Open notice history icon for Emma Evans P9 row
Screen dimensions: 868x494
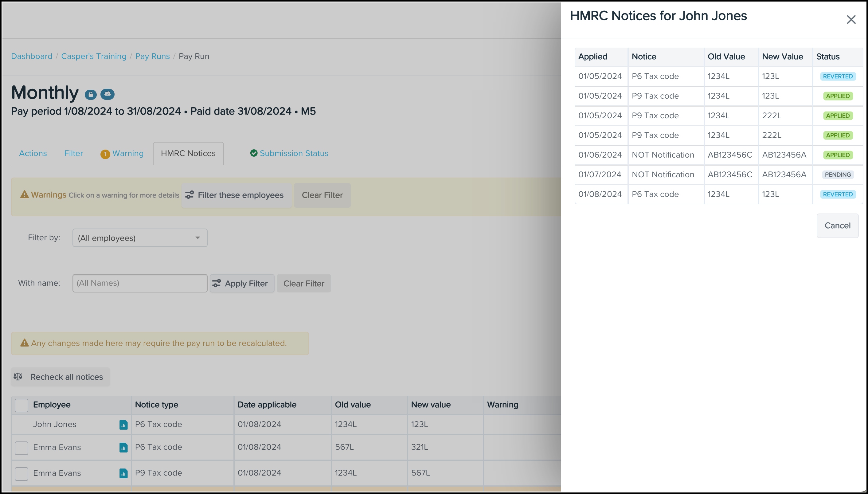point(123,473)
